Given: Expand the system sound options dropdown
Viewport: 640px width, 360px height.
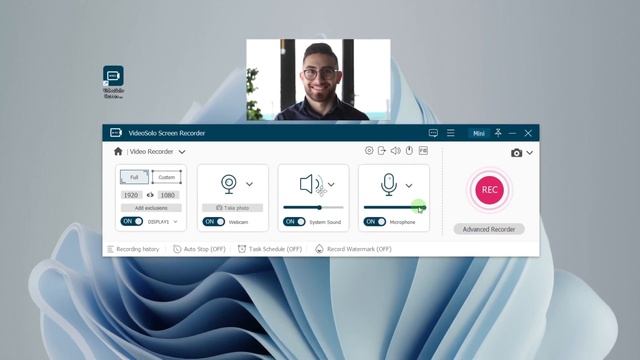Looking at the screenshot, I should 331,184.
